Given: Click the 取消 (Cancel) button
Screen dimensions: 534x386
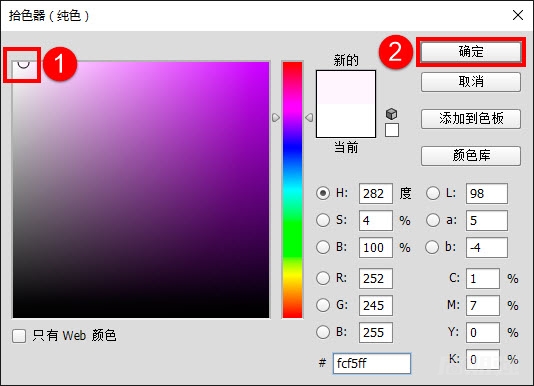Looking at the screenshot, I should coord(471,82).
